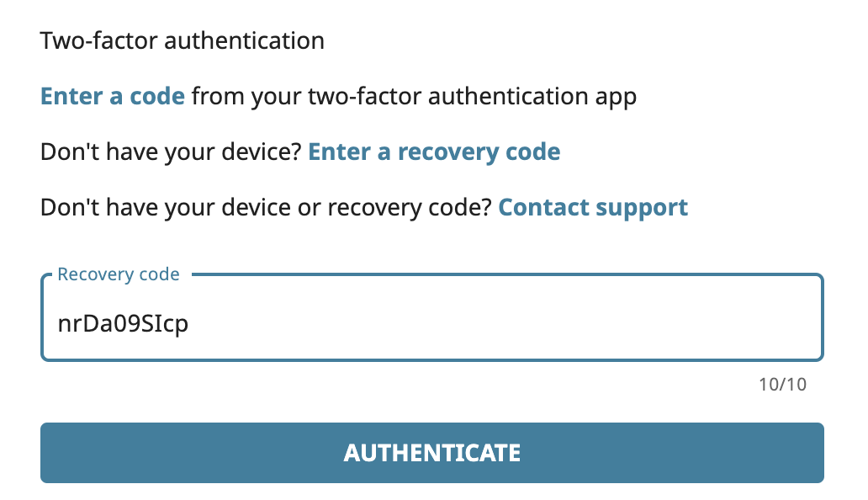Click "Don't have your device or recovery code?" text
The height and width of the screenshot is (500, 868).
(x=266, y=207)
